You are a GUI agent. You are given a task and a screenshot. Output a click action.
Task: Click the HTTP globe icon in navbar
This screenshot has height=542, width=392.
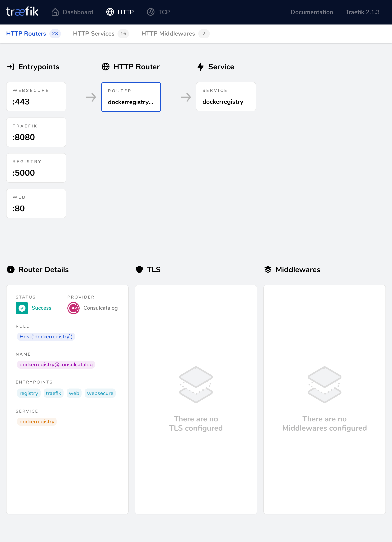click(x=110, y=12)
